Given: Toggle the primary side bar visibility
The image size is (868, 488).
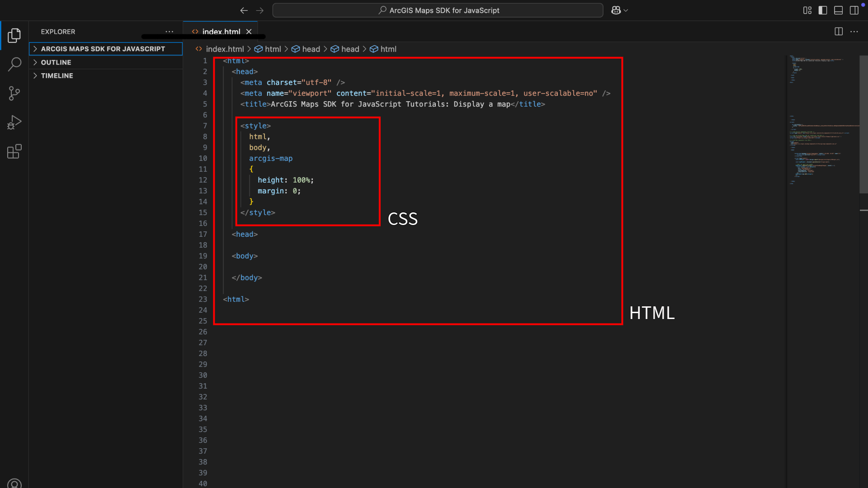Looking at the screenshot, I should [x=822, y=10].
